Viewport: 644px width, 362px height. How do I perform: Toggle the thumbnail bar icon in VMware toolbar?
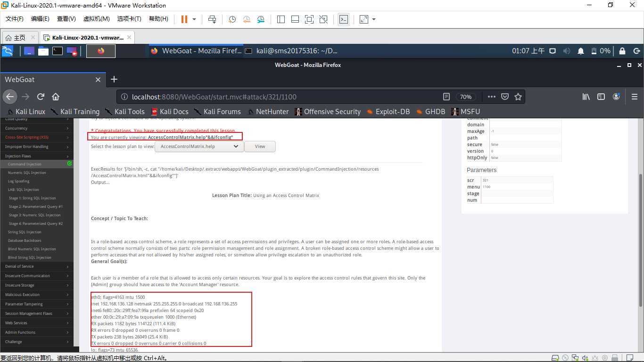pyautogui.click(x=295, y=19)
